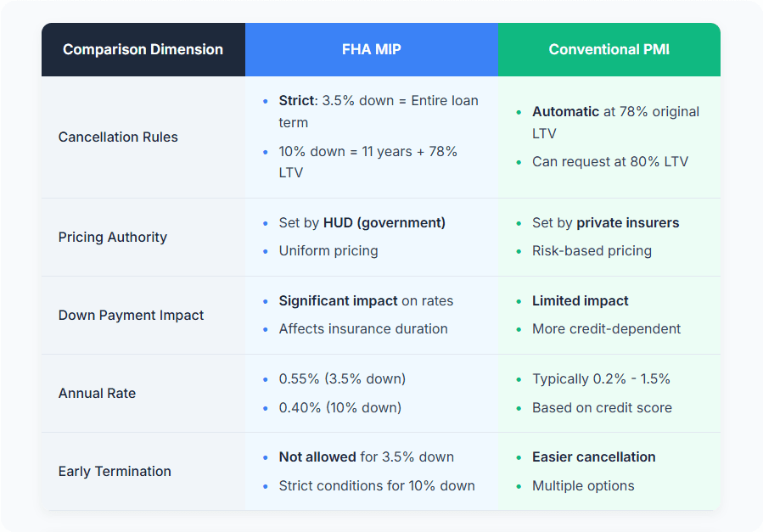Select the Cancellation Rules row label
This screenshot has width=763, height=532.
118,137
